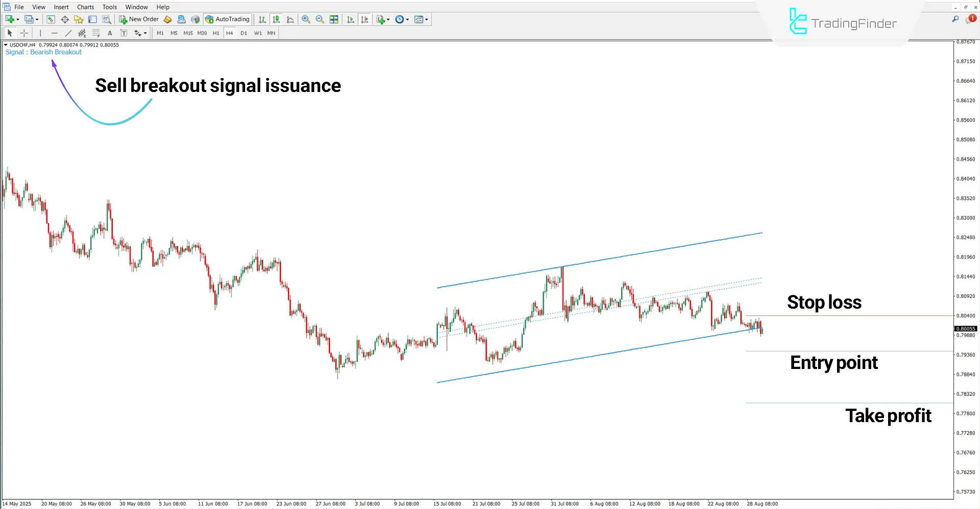Open the Charts menu

85,7
